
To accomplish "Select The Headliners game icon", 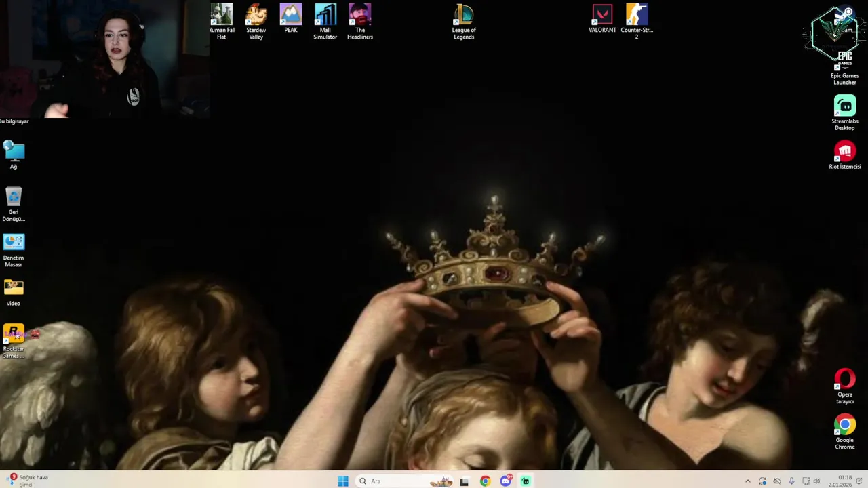I will [360, 22].
